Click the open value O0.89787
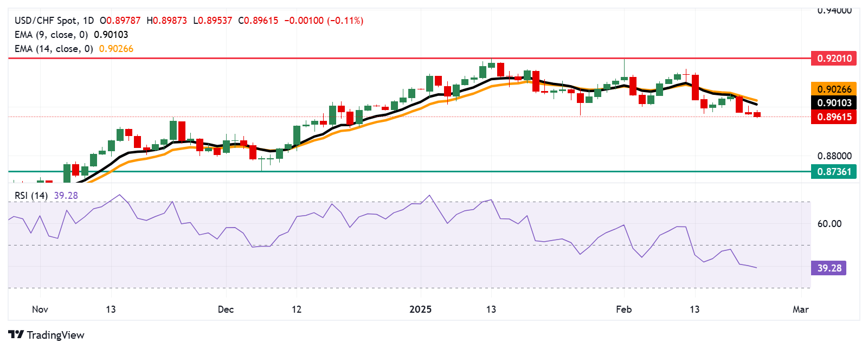 click(x=120, y=21)
